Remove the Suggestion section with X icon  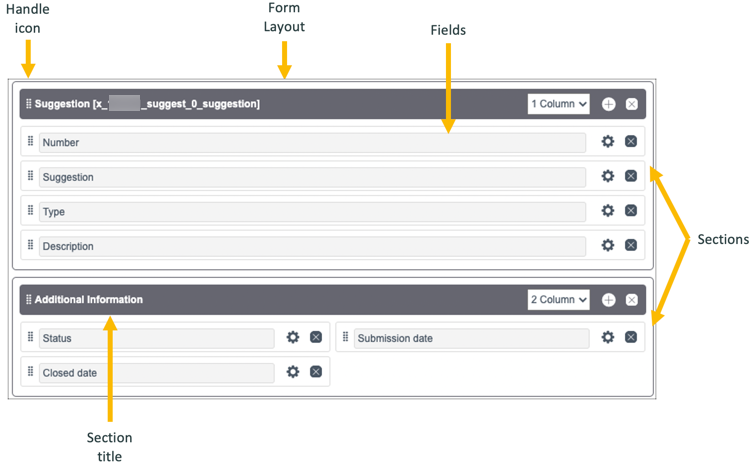[x=632, y=104]
